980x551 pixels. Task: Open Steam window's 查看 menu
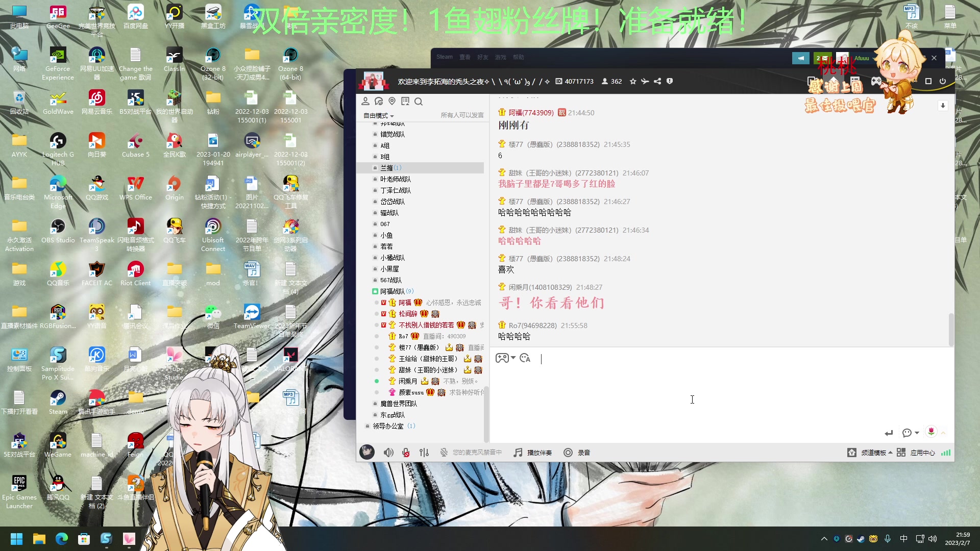click(x=464, y=57)
